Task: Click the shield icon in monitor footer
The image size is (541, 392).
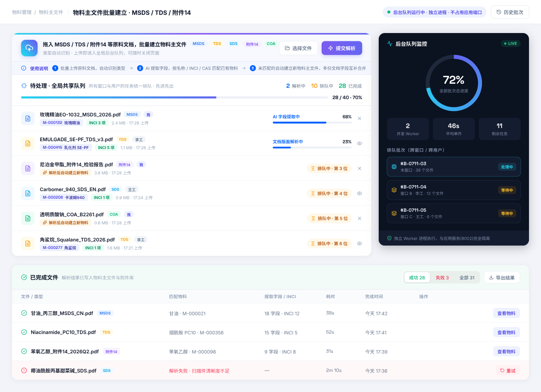Action: tap(390, 238)
